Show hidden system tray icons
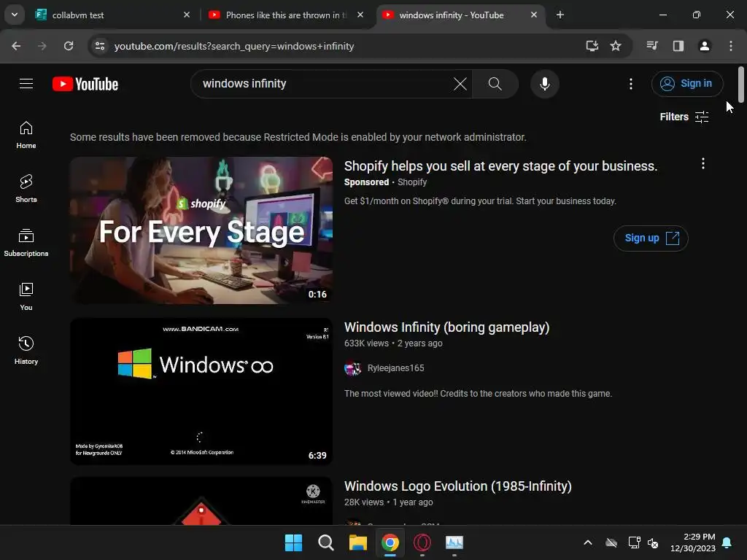This screenshot has height=560, width=747. (x=588, y=542)
